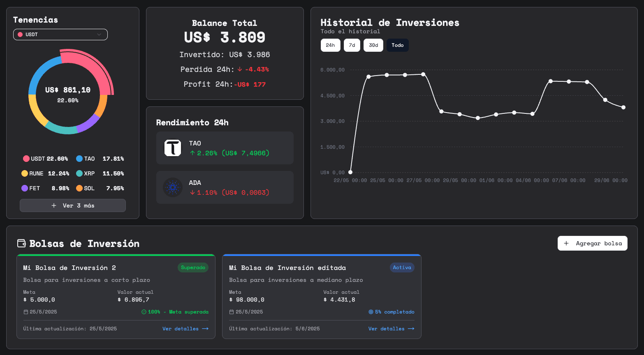644x355 pixels.
Task: Click the dropdown chevron in Tenencias selector
Action: tap(99, 35)
